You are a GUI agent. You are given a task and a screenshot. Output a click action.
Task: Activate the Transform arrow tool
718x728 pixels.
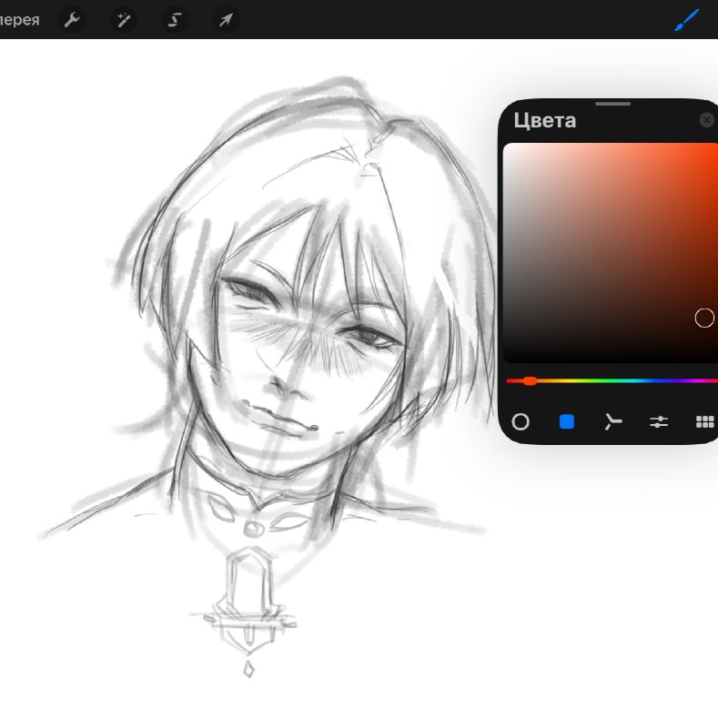[x=227, y=20]
